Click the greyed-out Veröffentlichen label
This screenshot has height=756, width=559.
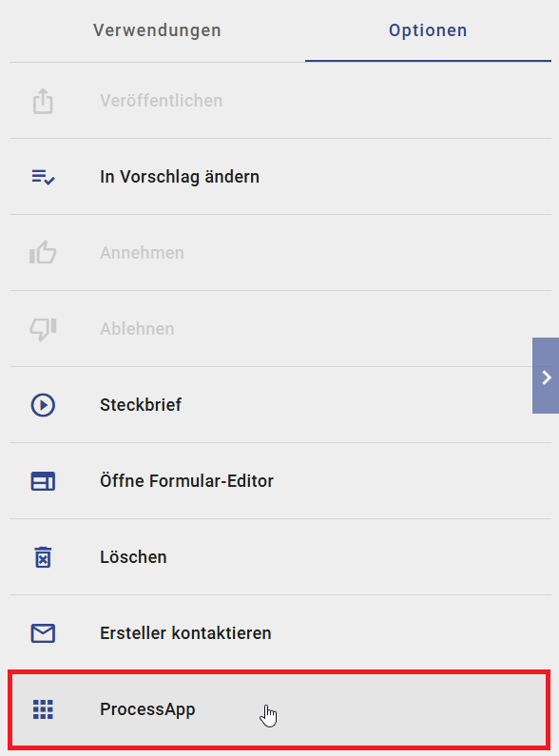coord(161,101)
